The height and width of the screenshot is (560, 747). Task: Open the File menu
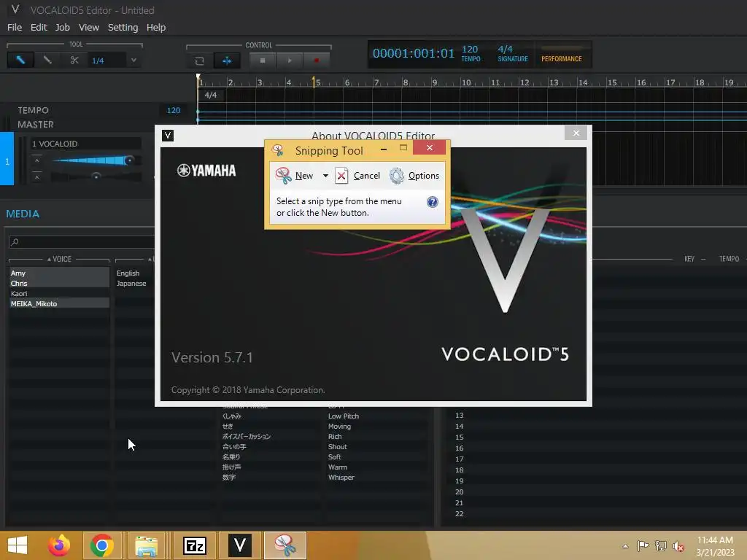(15, 27)
